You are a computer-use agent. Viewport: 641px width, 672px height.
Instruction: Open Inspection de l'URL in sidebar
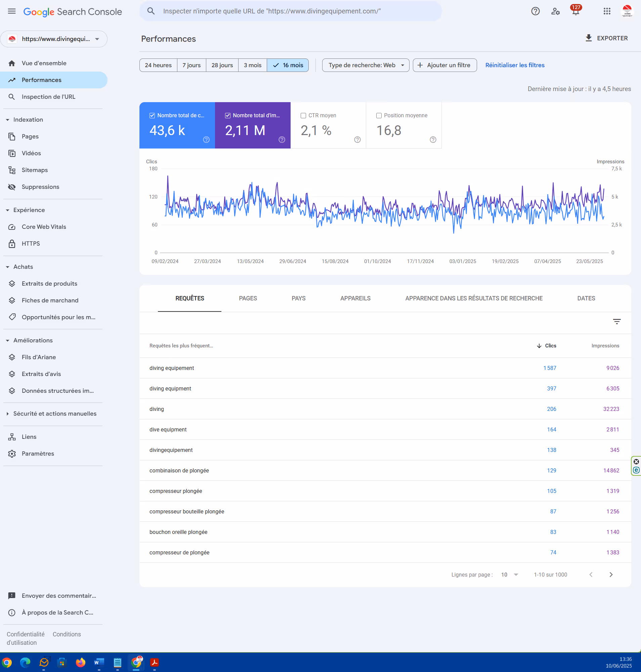54,97
